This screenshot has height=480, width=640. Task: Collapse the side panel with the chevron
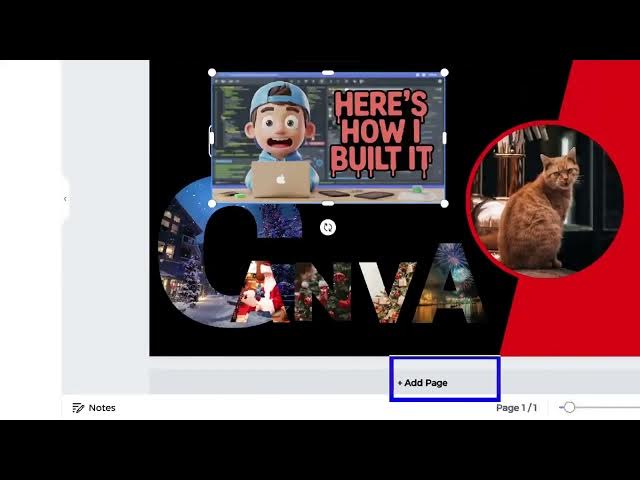point(65,199)
